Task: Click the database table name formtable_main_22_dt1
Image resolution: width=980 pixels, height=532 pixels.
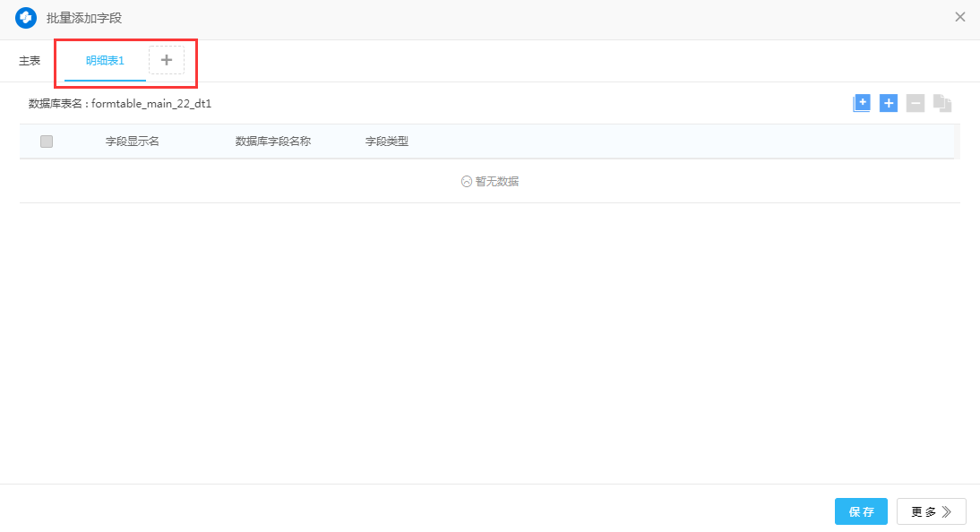Action: click(150, 104)
